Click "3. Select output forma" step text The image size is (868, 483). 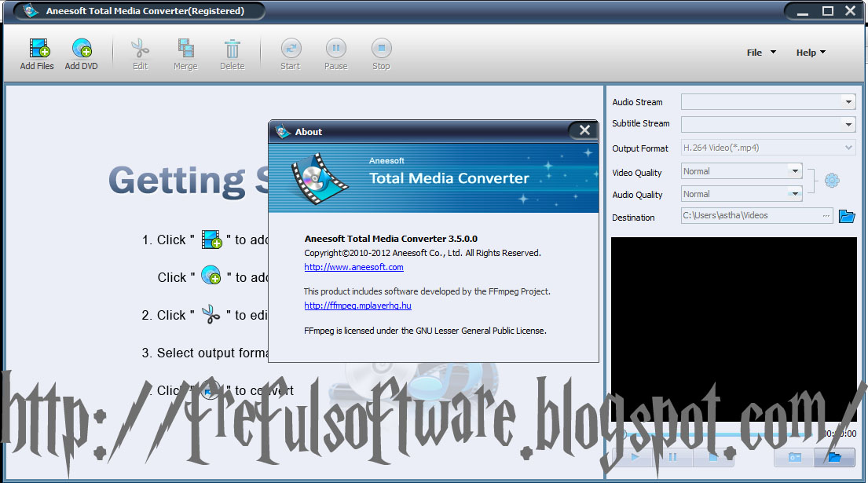[x=205, y=353]
